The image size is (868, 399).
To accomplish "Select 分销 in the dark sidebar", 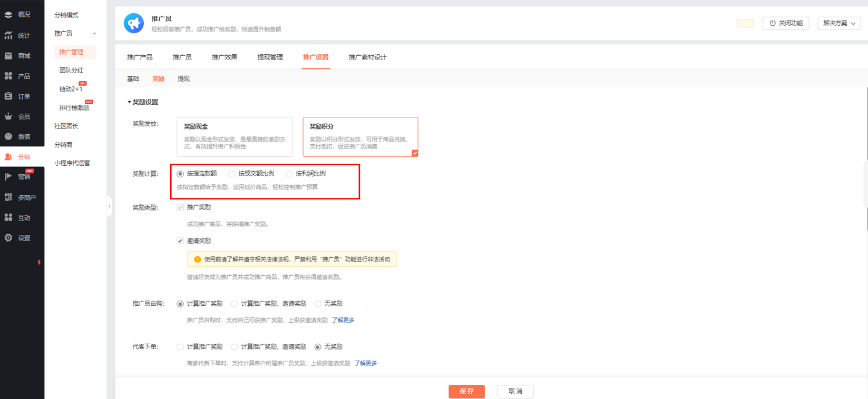I will coord(22,157).
